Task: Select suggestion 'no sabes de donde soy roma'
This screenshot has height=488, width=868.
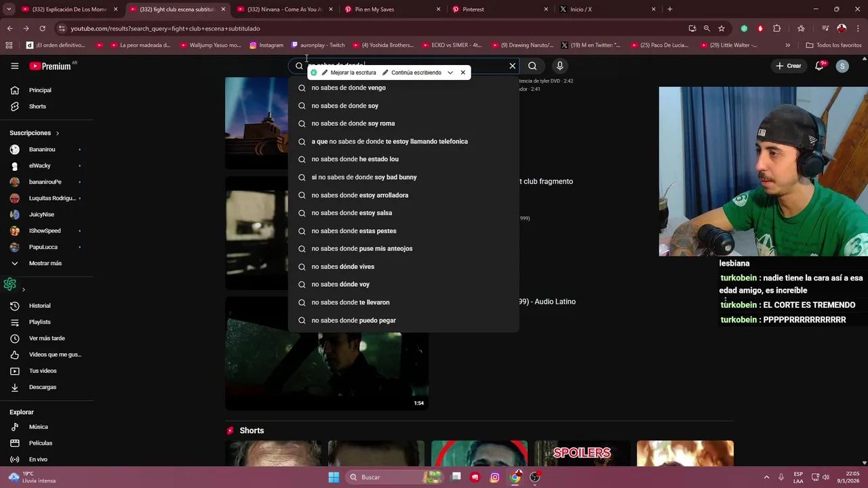Action: pos(403,123)
